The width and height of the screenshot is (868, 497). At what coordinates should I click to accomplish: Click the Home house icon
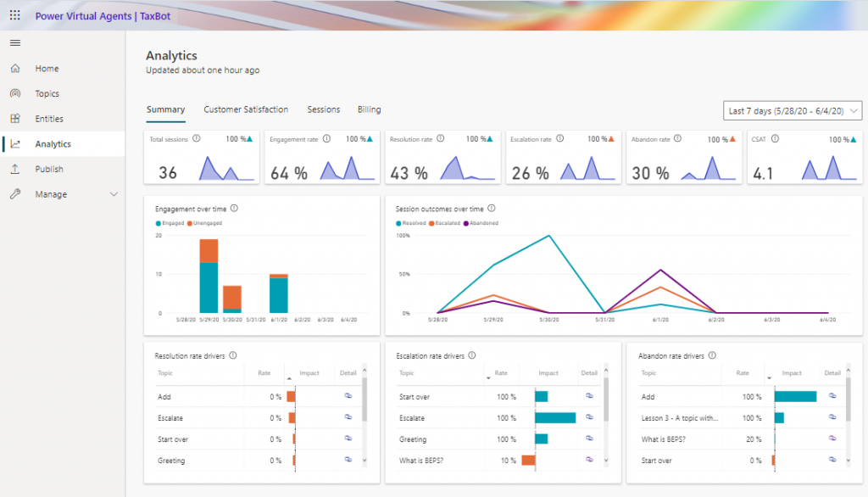15,68
